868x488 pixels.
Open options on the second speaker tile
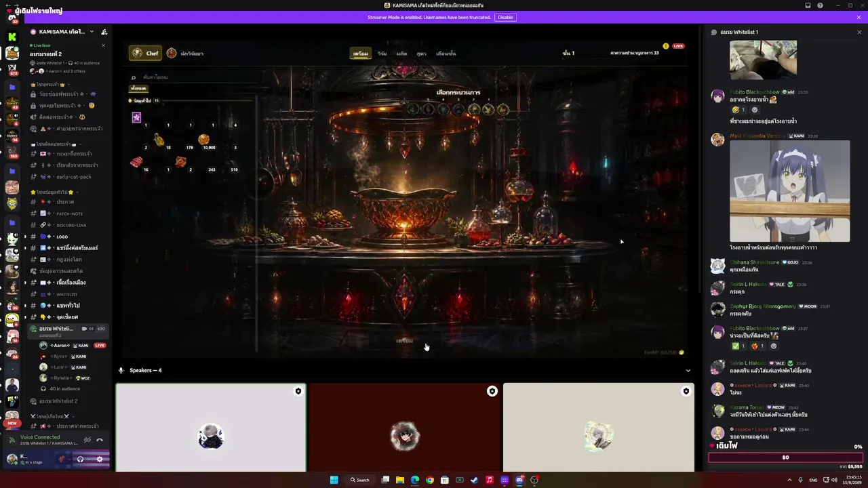pyautogui.click(x=492, y=391)
